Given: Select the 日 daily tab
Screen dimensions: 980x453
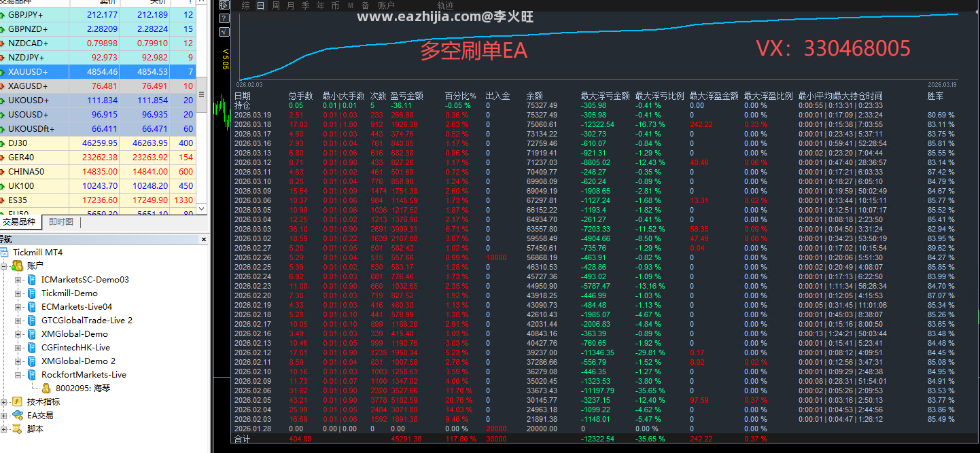Looking at the screenshot, I should pos(261,5).
